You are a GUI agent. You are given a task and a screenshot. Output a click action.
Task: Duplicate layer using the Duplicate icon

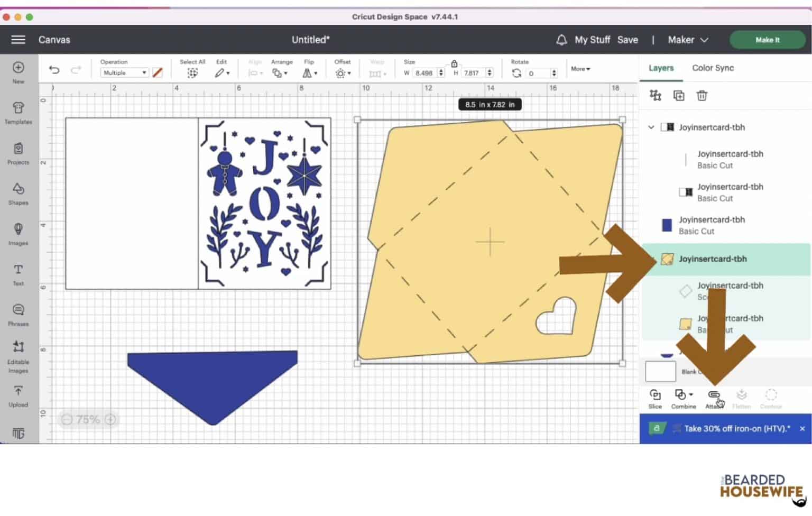(x=679, y=96)
